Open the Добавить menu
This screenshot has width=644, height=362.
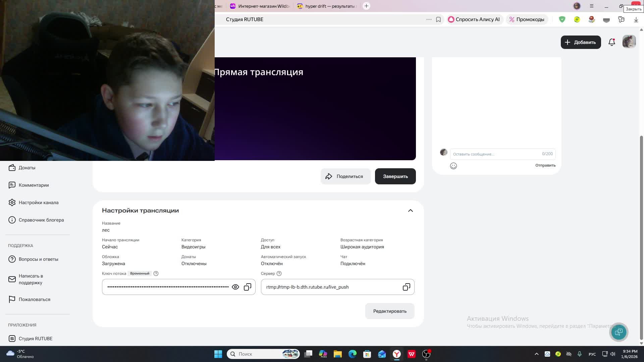tap(581, 42)
